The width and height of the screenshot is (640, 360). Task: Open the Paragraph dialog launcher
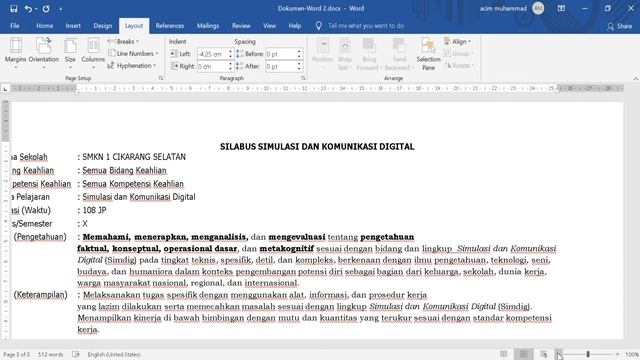pos(303,78)
